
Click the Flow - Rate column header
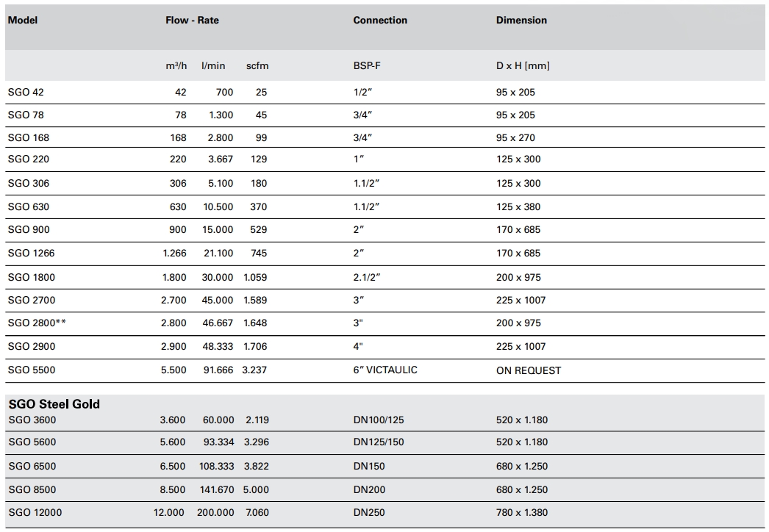click(192, 21)
